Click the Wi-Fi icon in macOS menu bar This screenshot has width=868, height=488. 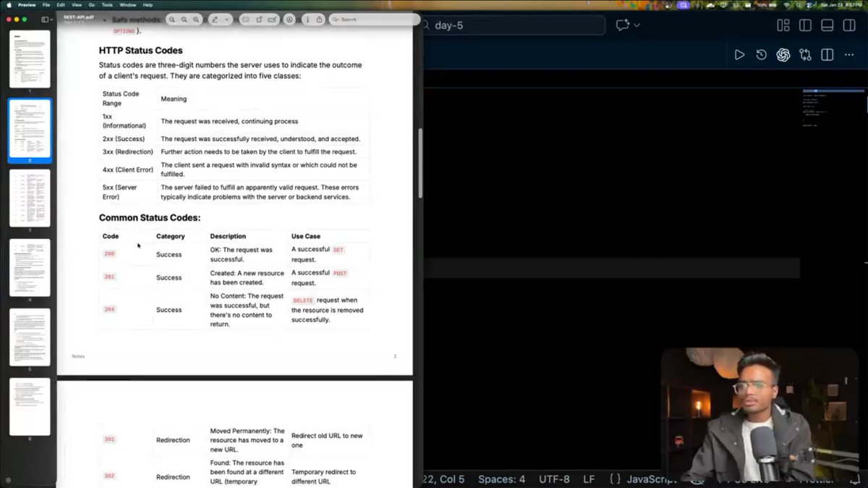coord(786,5)
